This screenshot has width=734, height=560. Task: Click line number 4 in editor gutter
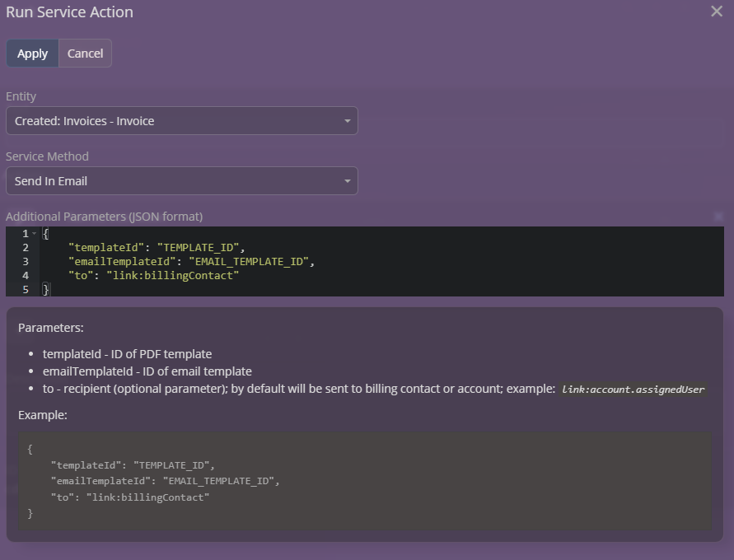pyautogui.click(x=26, y=276)
